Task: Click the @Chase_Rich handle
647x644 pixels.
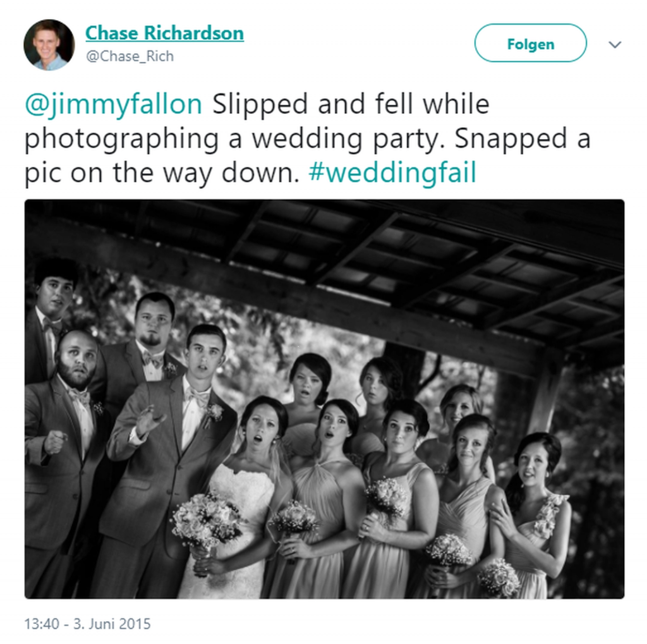Action: [130, 56]
